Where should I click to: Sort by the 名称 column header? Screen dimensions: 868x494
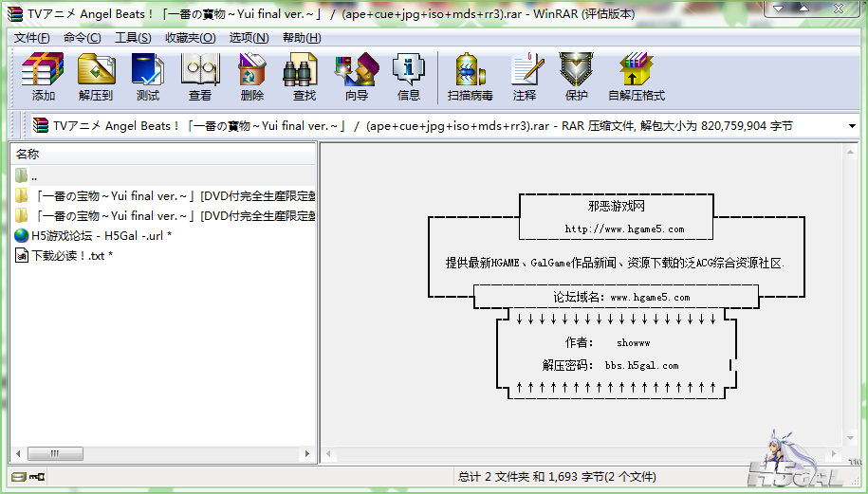click(x=163, y=154)
